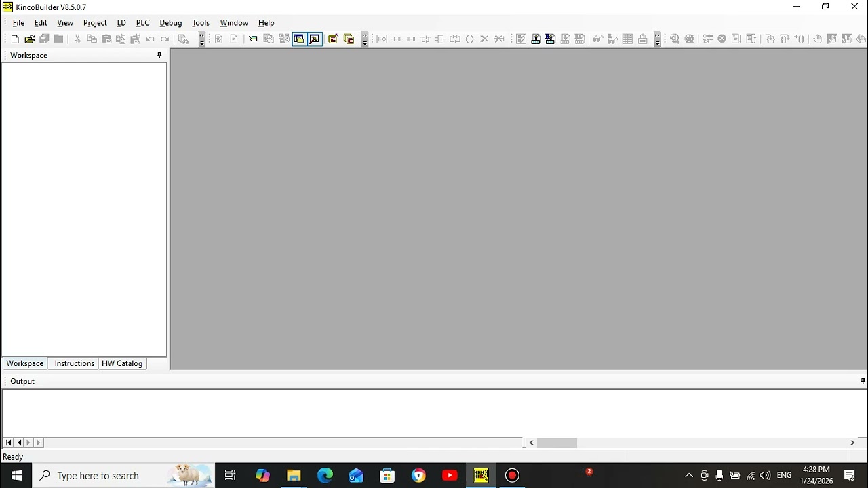Click the taskbar search box

[x=124, y=475]
